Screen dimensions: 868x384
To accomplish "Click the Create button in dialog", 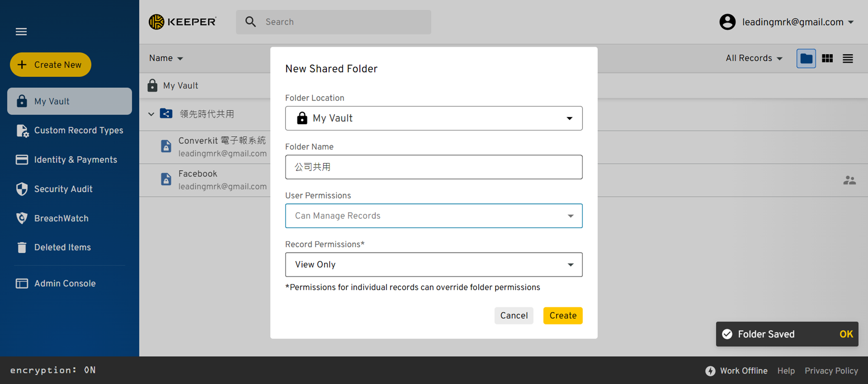I will point(562,315).
